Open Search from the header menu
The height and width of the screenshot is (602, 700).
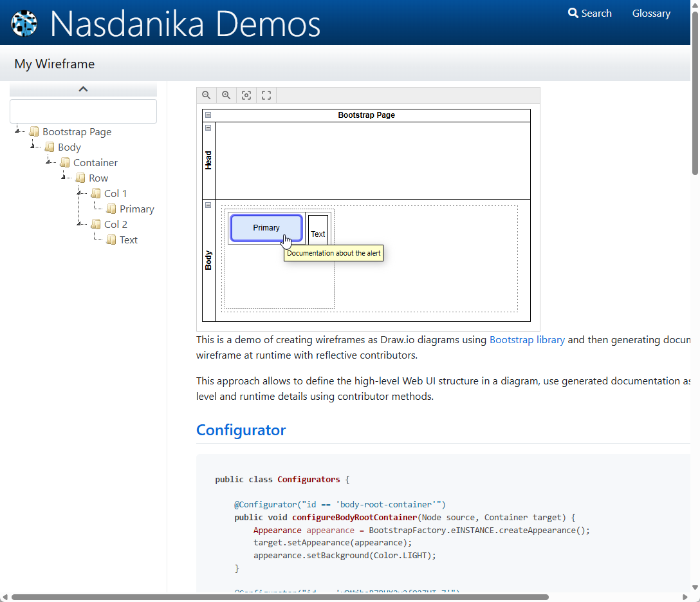[594, 13]
